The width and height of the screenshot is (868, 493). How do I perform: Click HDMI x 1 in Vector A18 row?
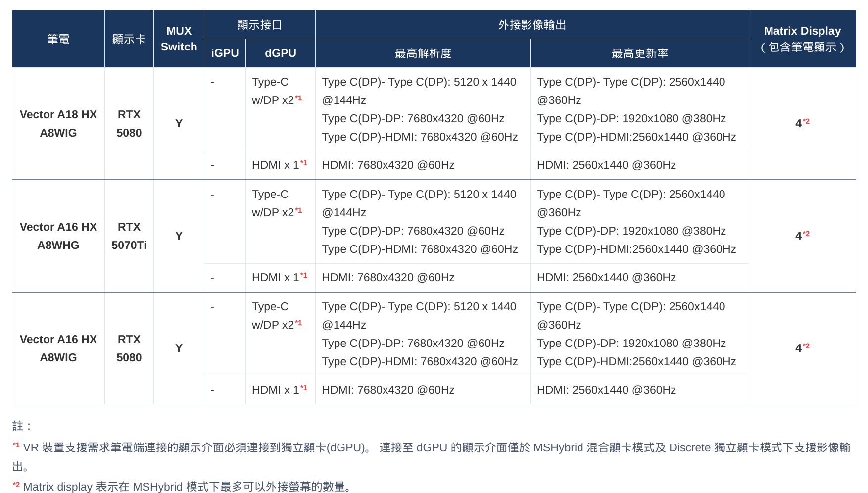[x=280, y=165]
